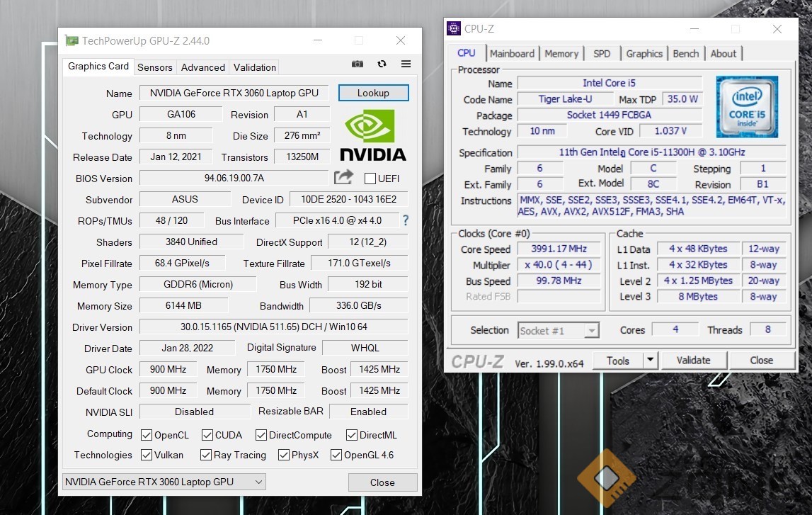
Task: Click the Core Speed value 3991.17 MHz
Action: coord(559,249)
